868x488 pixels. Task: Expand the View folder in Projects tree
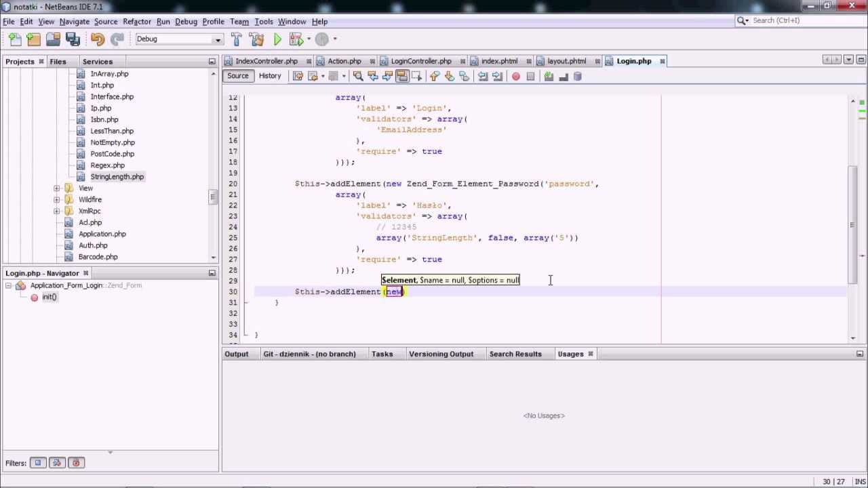click(x=57, y=188)
